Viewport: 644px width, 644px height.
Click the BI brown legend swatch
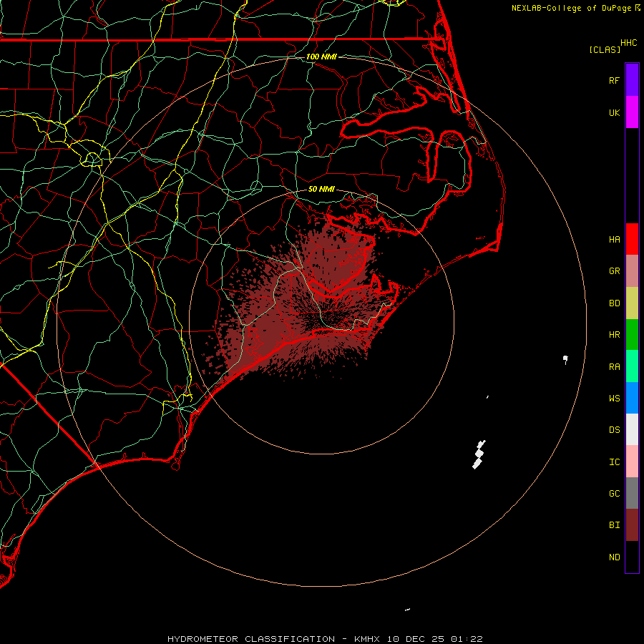tap(632, 525)
